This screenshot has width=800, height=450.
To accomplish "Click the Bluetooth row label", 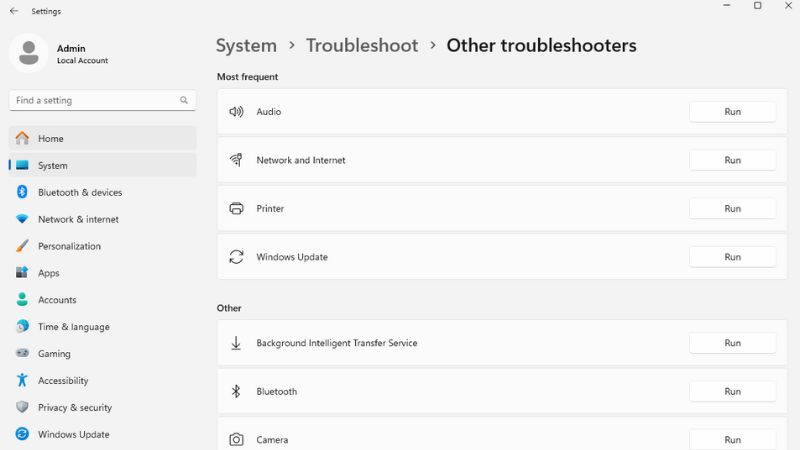I will coord(277,391).
